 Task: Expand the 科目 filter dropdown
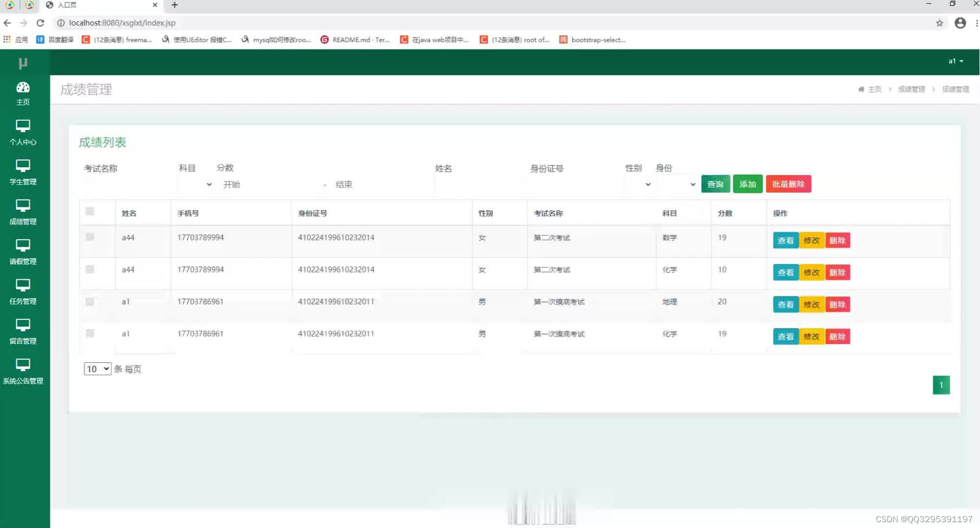click(196, 184)
